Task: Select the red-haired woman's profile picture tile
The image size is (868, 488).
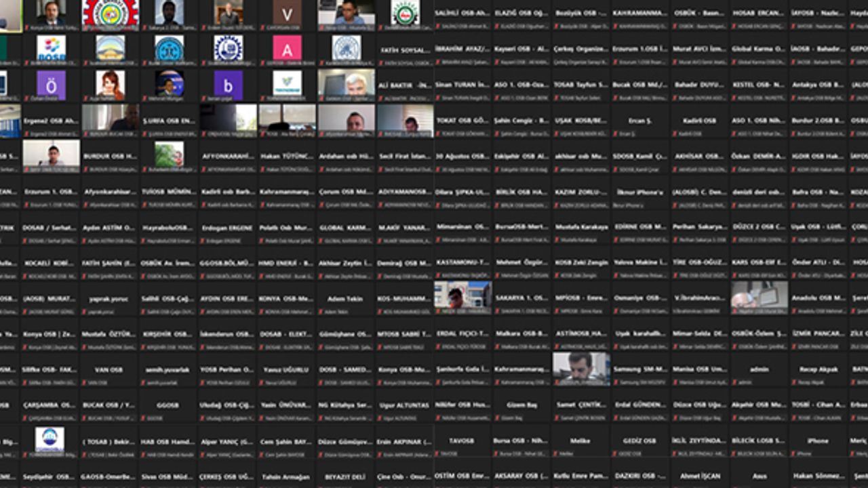Action: pyautogui.click(x=111, y=85)
